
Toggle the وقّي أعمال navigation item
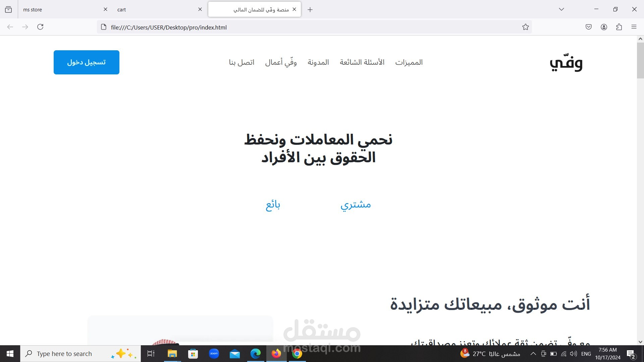[x=281, y=62]
